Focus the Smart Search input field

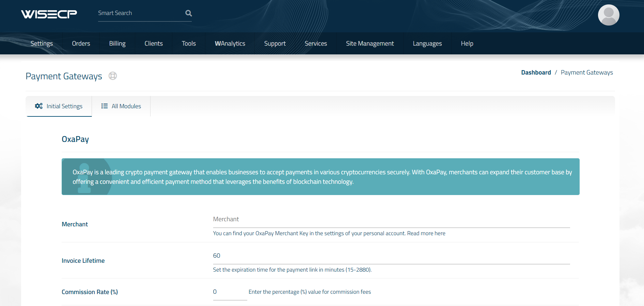coord(140,13)
